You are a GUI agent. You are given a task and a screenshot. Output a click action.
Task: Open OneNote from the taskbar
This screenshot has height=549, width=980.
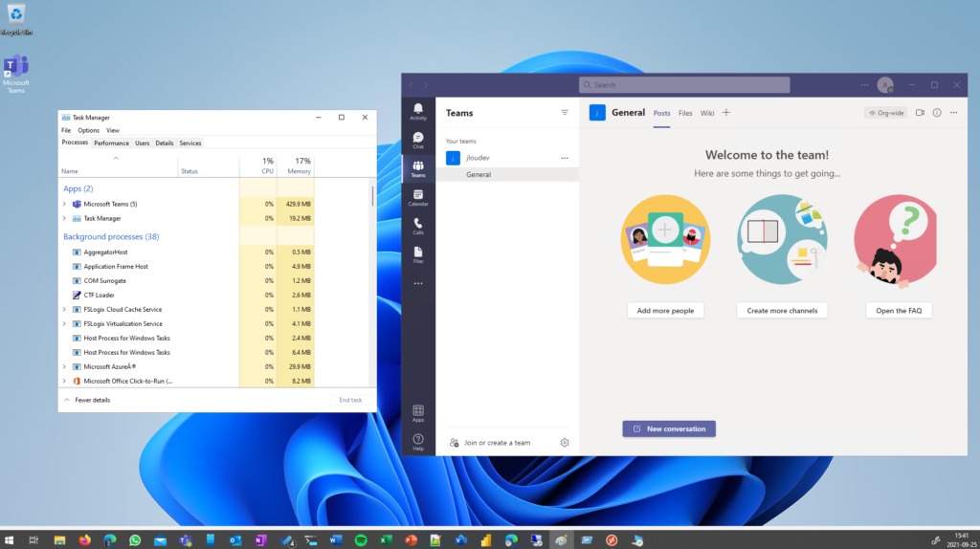click(x=260, y=540)
